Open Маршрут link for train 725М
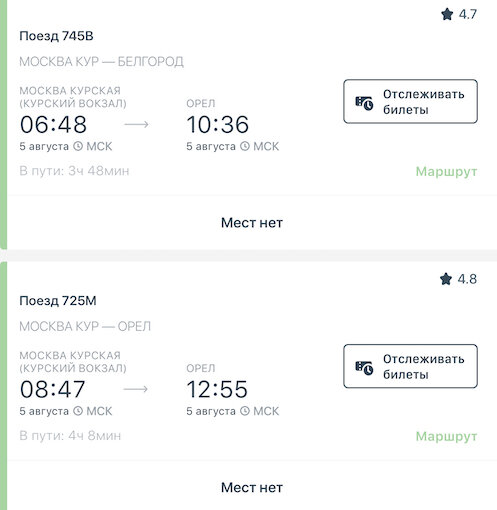This screenshot has width=497, height=510. tap(446, 436)
